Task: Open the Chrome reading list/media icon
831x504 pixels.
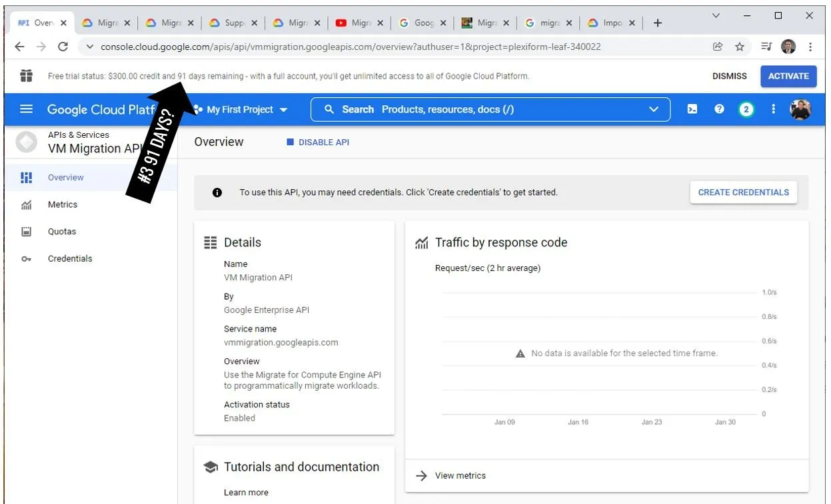Action: 766,47
